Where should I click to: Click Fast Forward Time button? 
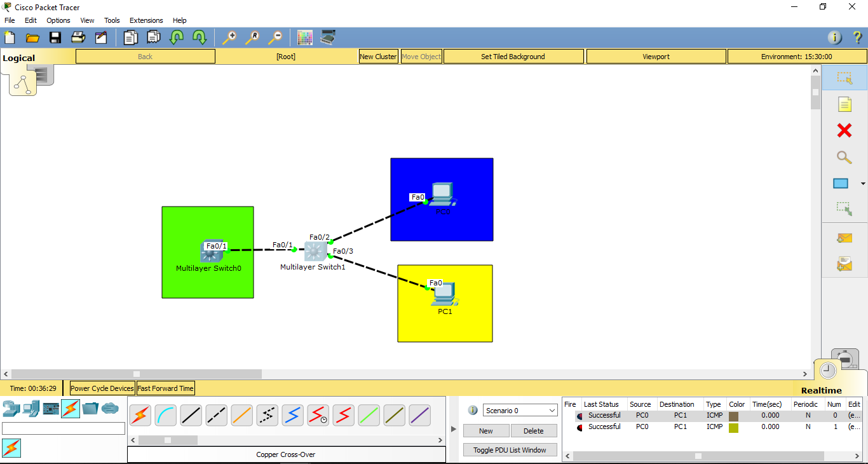coord(165,388)
